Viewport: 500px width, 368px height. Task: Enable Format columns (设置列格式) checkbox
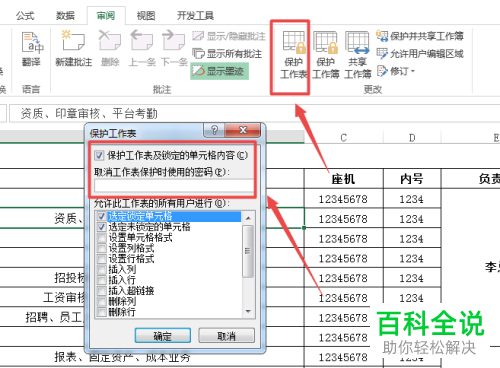102,248
